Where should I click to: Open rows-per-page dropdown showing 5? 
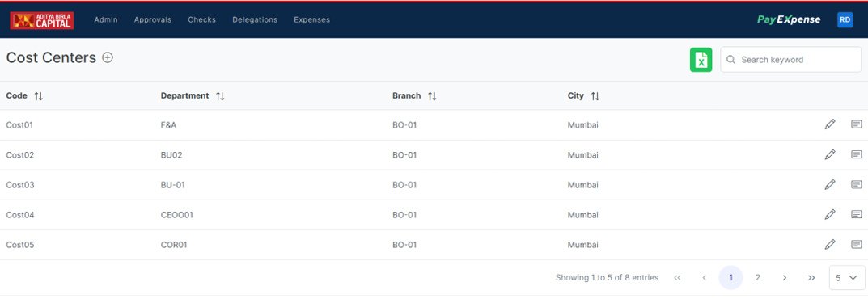coord(846,278)
